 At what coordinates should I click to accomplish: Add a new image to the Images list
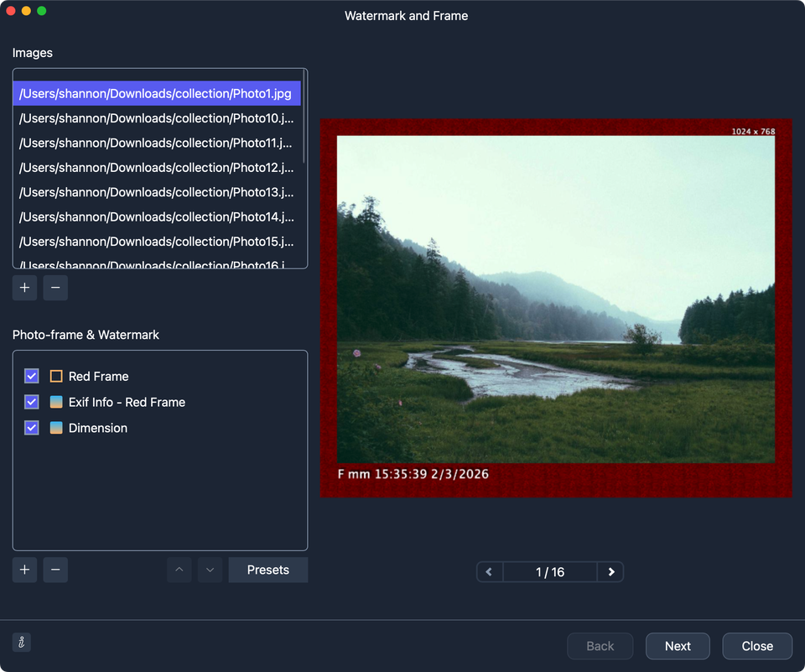(x=24, y=288)
